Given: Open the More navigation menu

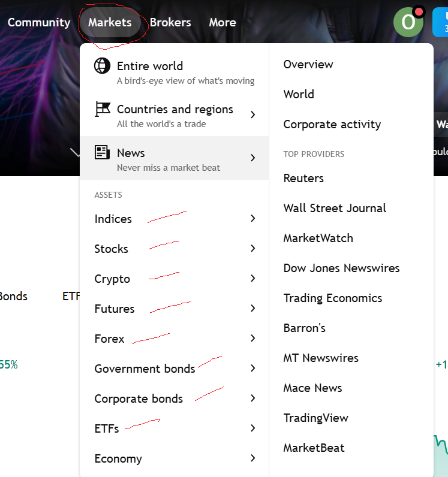Looking at the screenshot, I should [x=223, y=22].
